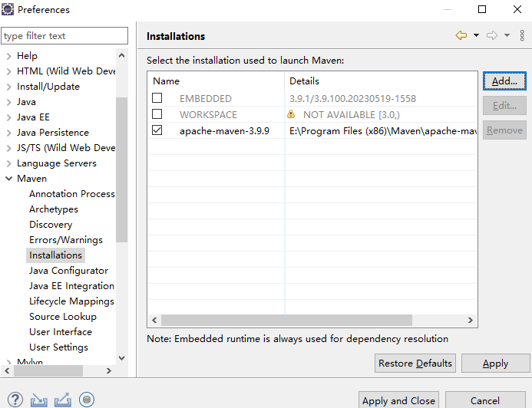Image resolution: width=532 pixels, height=408 pixels.
Task: Check the WORKSPACE installation checkbox
Action: 157,114
